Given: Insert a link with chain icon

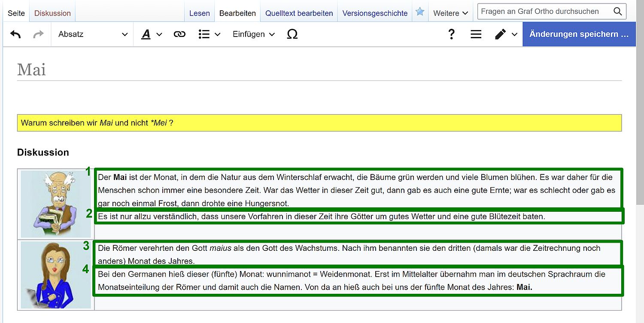Looking at the screenshot, I should click(179, 34).
